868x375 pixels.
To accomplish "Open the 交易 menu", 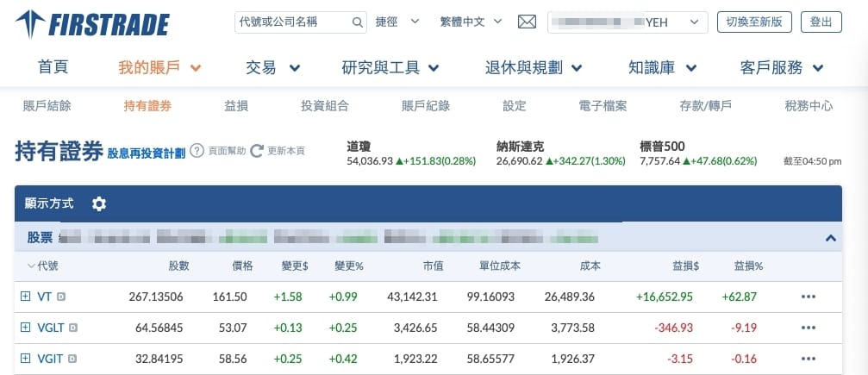I will pyautogui.click(x=273, y=68).
